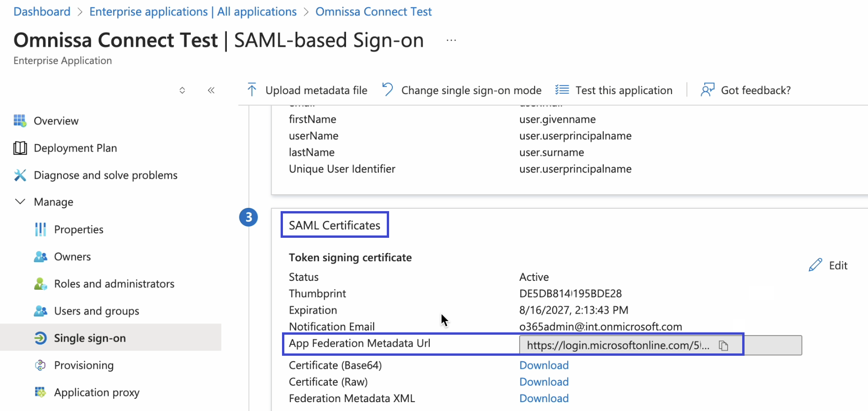The height and width of the screenshot is (411, 868).
Task: Click the Roles and administrators icon
Action: pos(41,284)
